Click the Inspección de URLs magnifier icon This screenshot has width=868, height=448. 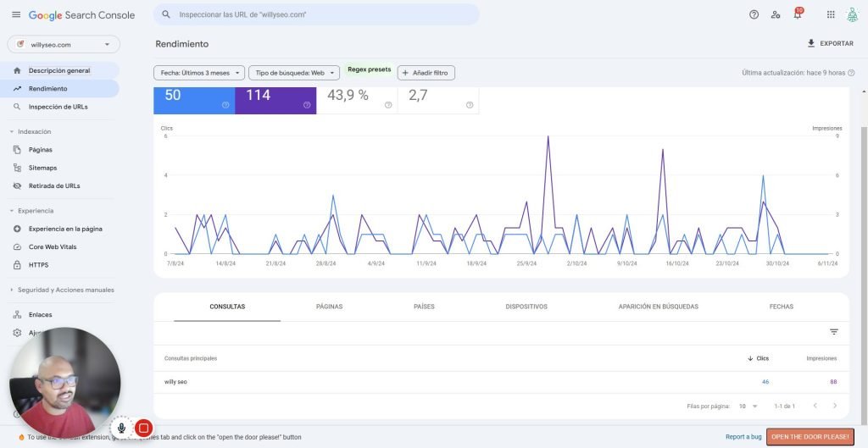pos(17,107)
